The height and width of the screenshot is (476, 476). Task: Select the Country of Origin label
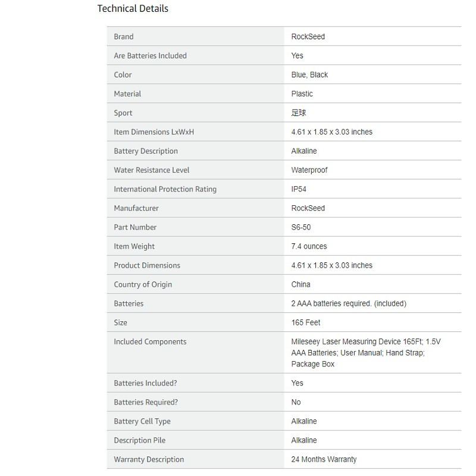coord(143,284)
